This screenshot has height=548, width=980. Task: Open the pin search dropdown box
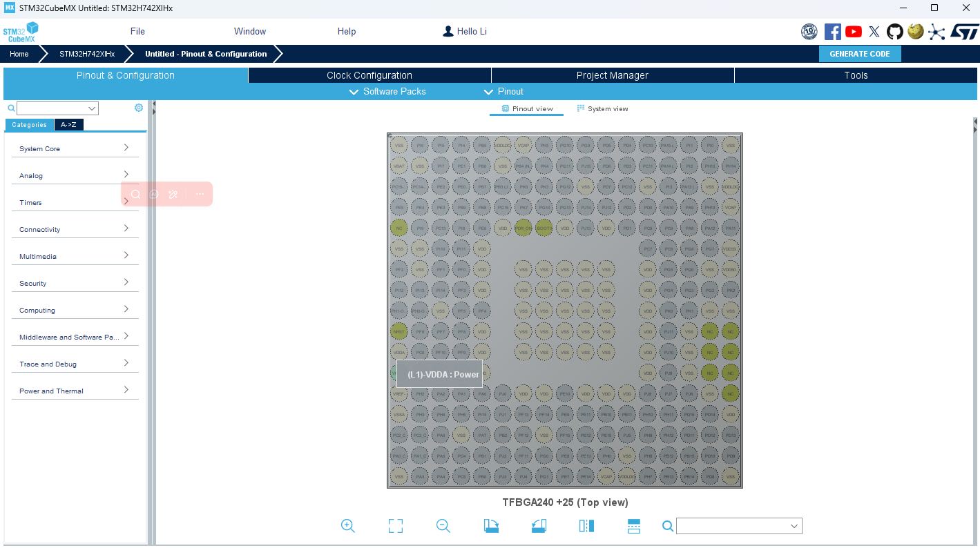[739, 526]
